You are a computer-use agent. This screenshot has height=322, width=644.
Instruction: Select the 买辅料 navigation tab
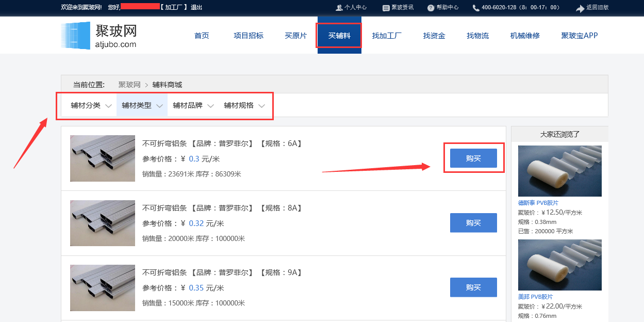coord(339,36)
